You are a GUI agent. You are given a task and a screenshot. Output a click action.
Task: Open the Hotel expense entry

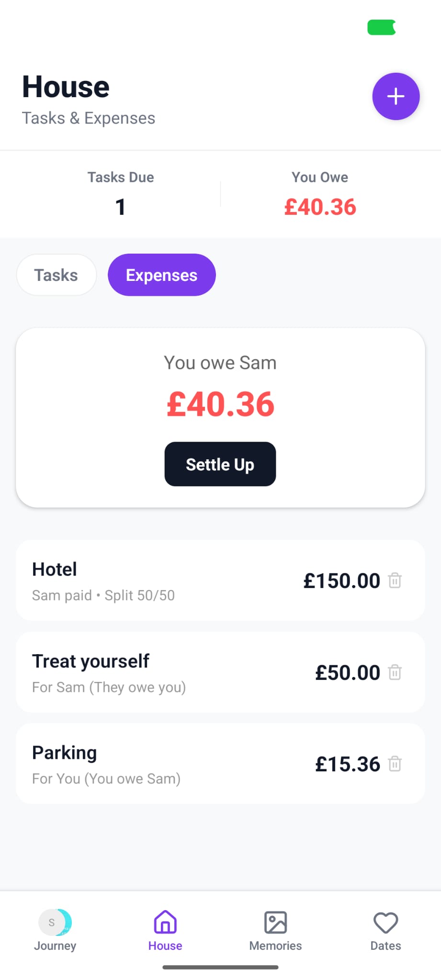pos(144,580)
